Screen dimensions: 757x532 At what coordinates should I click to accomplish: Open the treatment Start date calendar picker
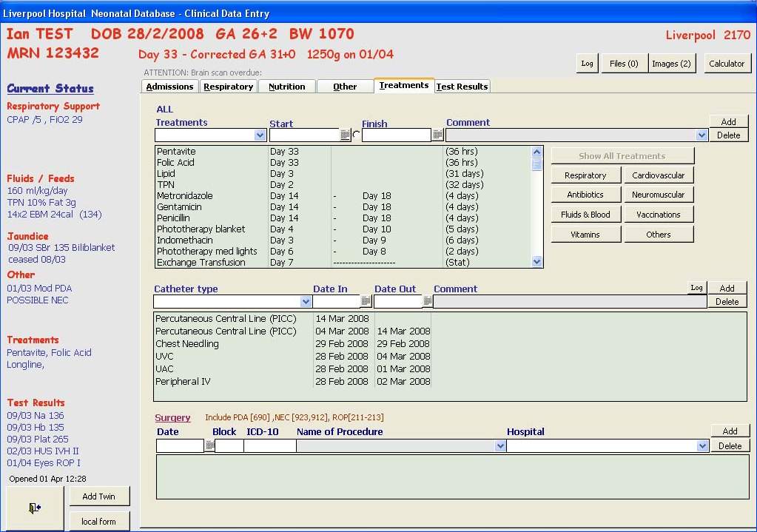point(345,135)
